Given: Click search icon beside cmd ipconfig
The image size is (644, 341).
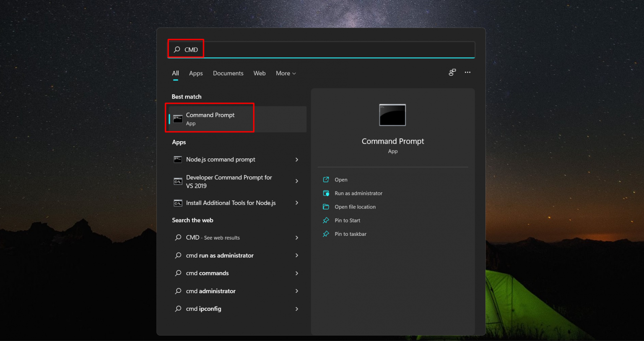Looking at the screenshot, I should (178, 309).
